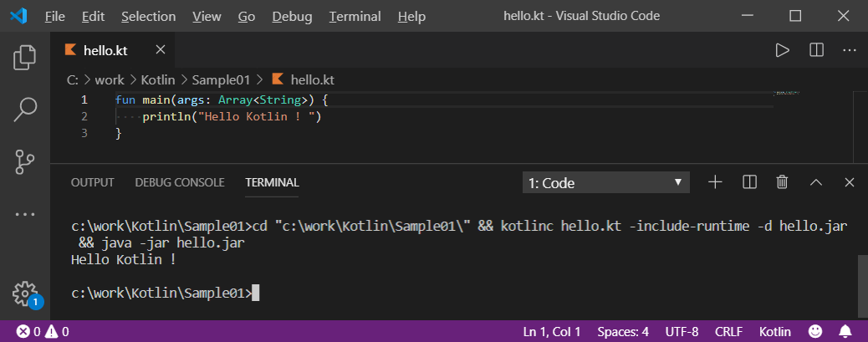
Task: Open the Source Control view
Action: [x=25, y=162]
